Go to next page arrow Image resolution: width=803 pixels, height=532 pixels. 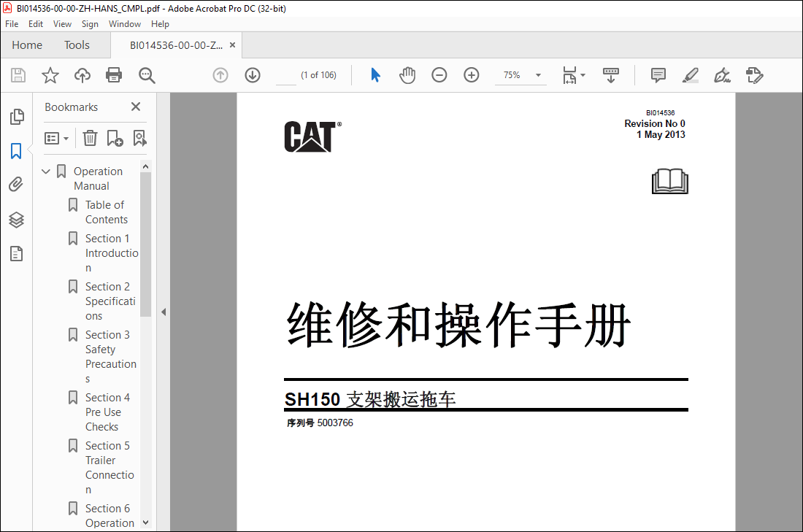[253, 75]
